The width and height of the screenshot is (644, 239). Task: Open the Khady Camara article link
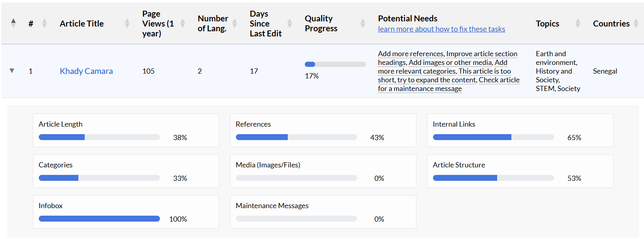[86, 71]
